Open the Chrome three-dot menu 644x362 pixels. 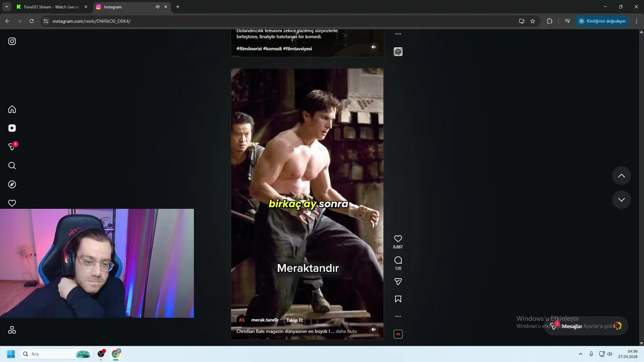(637, 21)
